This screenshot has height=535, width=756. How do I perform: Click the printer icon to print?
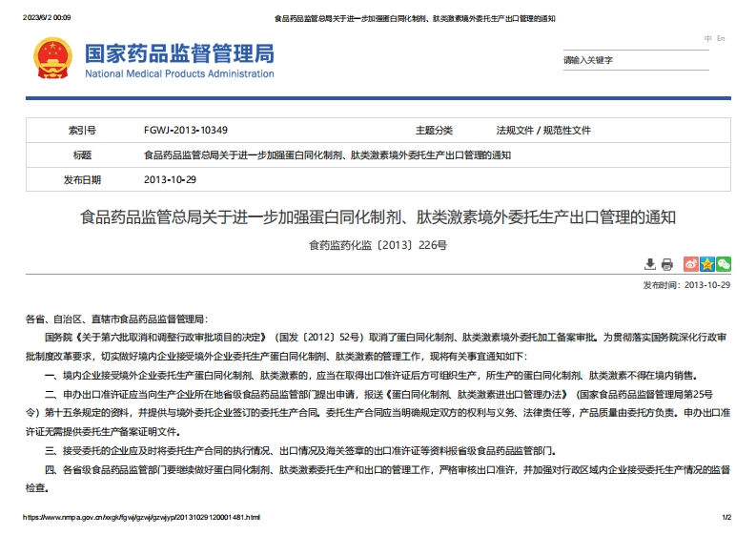tap(666, 264)
